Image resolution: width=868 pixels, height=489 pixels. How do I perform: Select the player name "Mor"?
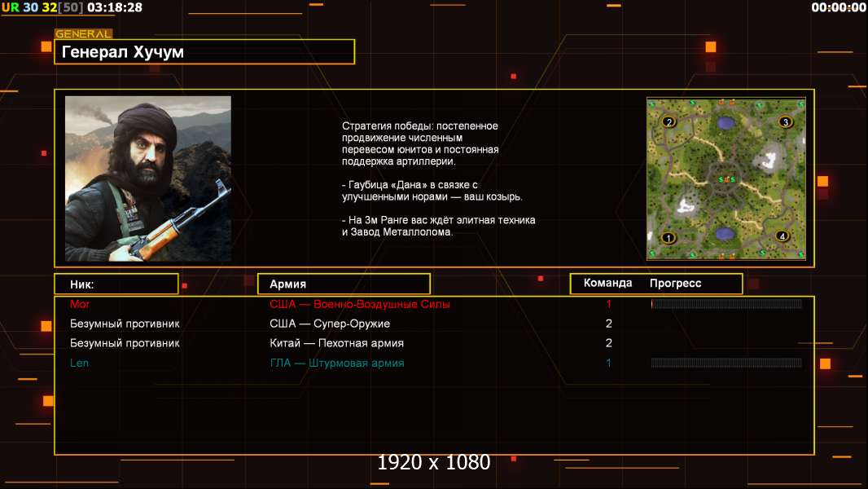[80, 303]
